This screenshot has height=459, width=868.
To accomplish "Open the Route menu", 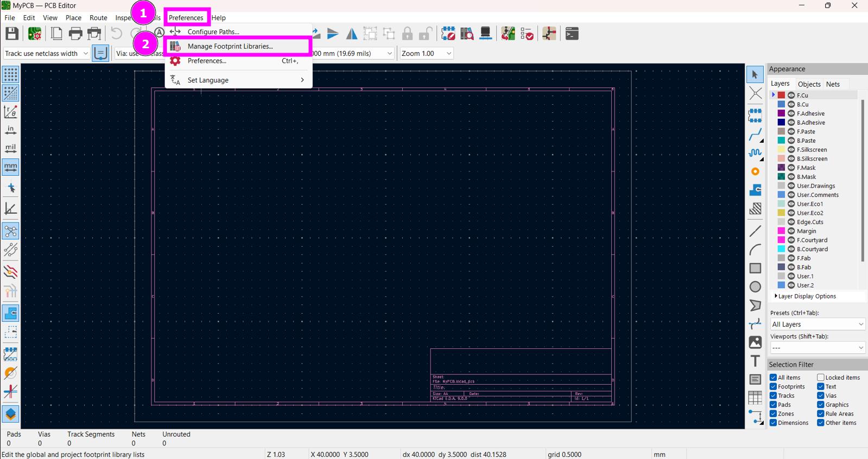I will click(98, 18).
